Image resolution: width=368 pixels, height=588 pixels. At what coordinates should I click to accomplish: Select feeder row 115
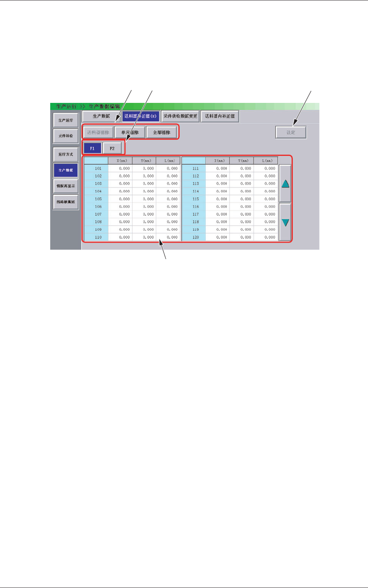pyautogui.click(x=194, y=199)
